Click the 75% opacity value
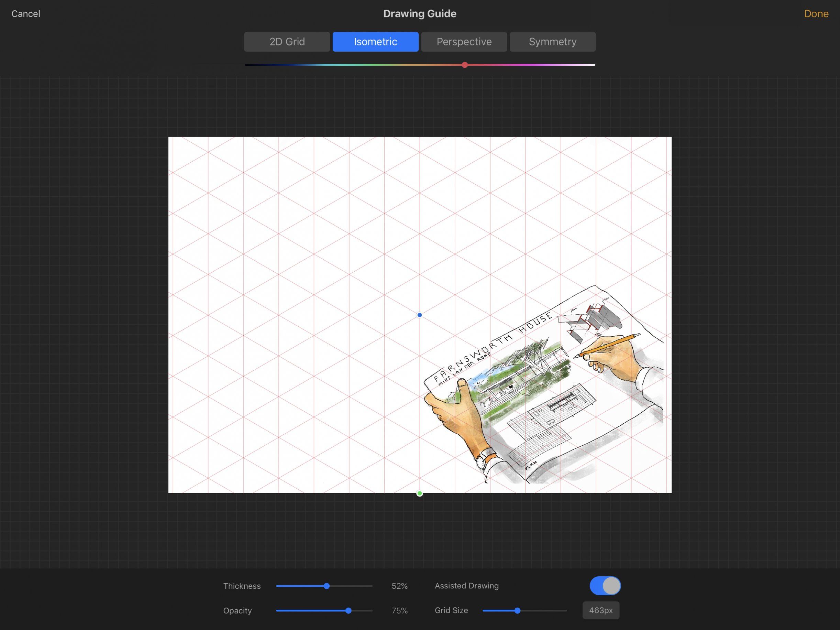Viewport: 840px width, 630px height. pos(399,611)
